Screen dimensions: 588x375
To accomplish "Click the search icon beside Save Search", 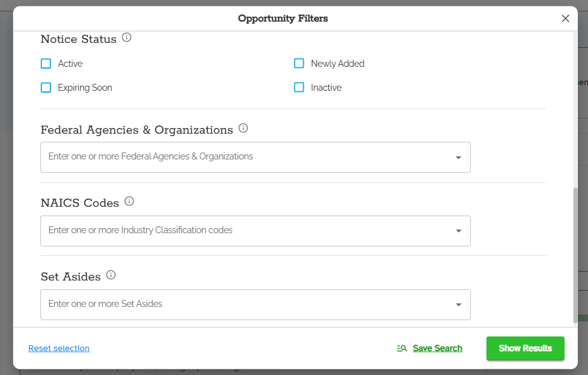I will point(402,349).
